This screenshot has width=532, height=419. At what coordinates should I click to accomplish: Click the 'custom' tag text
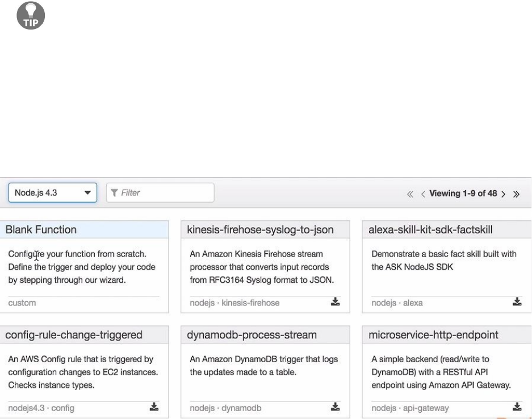[22, 303]
